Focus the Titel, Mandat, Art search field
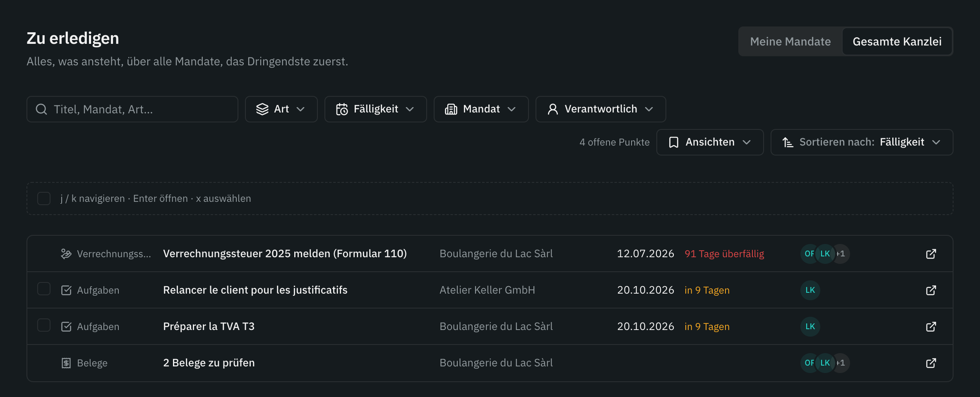This screenshot has height=397, width=980. point(132,109)
